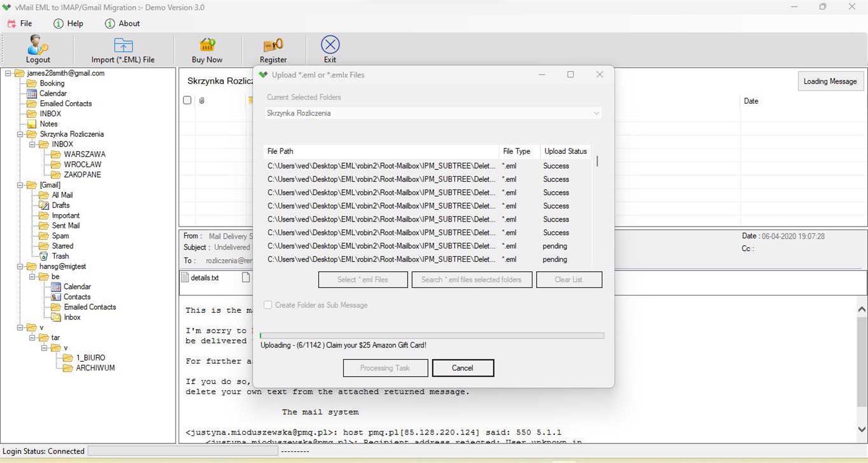The image size is (868, 463).
Task: Click the Register key icon
Action: pos(273,45)
